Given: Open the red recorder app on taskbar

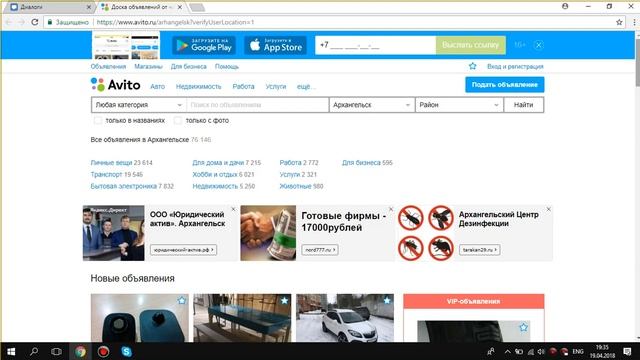Looking at the screenshot, I should tap(103, 351).
